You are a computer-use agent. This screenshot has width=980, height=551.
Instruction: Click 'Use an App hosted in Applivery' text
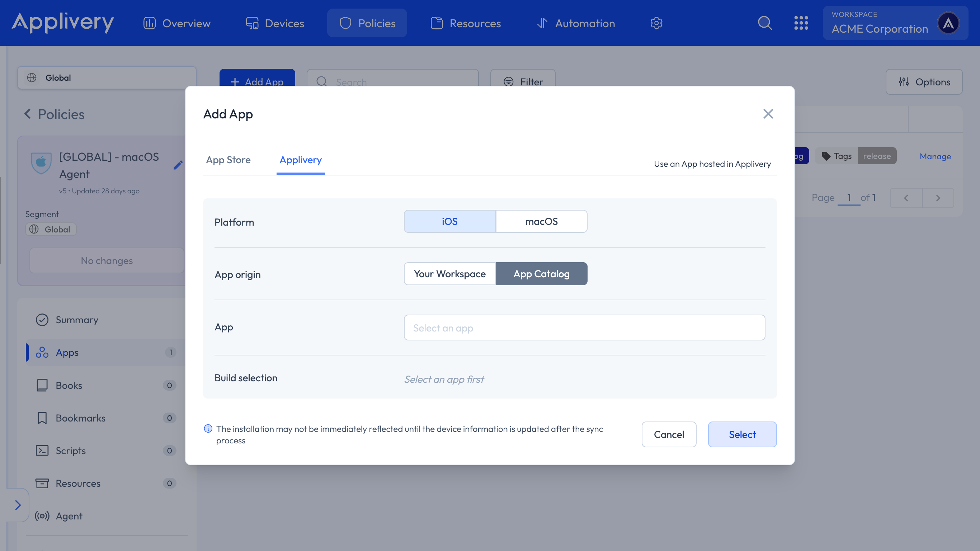tap(712, 164)
